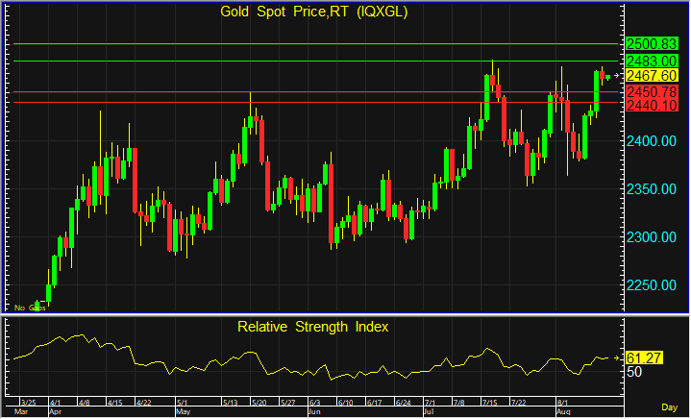Select the 2450.78 red support price tag
Image resolution: width=691 pixels, height=419 pixels.
pyautogui.click(x=652, y=91)
